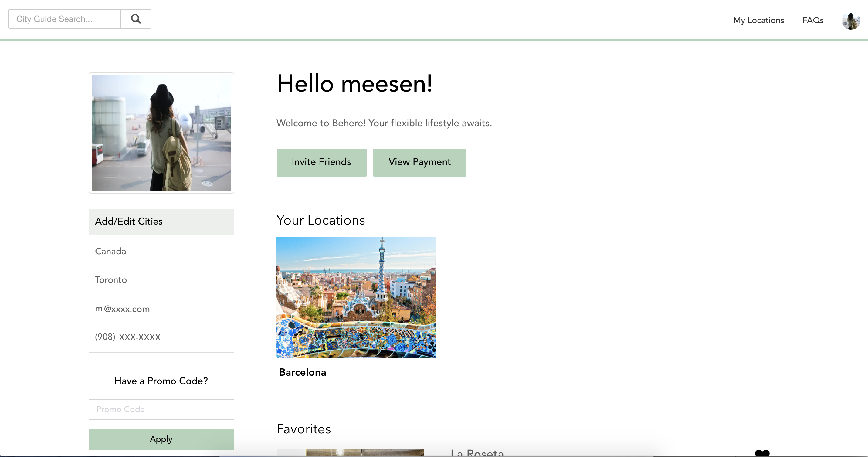
Task: Click the Barcelona location title
Action: tap(302, 372)
